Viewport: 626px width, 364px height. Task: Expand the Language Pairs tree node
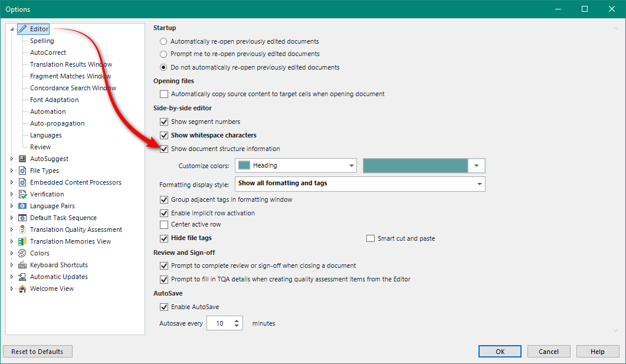12,206
